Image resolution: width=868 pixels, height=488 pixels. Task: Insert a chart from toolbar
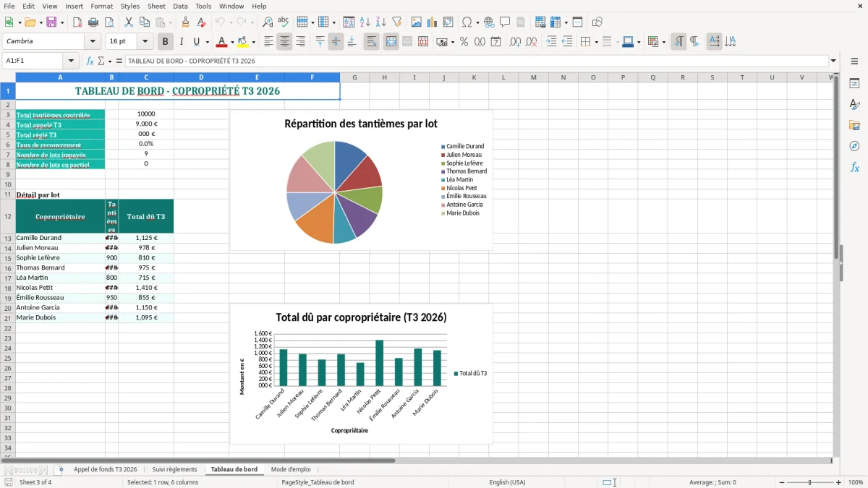433,22
